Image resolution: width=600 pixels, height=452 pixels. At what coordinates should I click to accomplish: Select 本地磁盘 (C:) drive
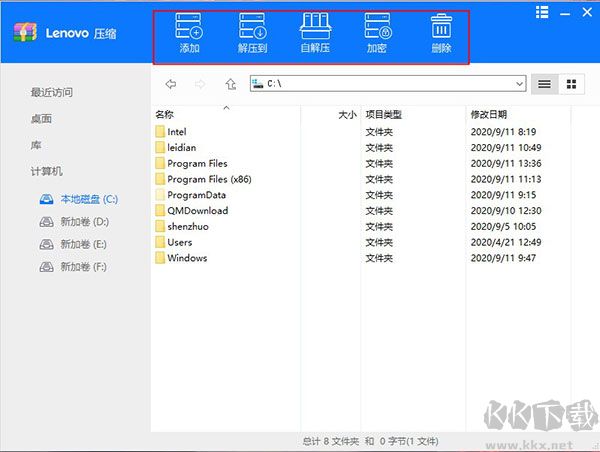[x=79, y=199]
